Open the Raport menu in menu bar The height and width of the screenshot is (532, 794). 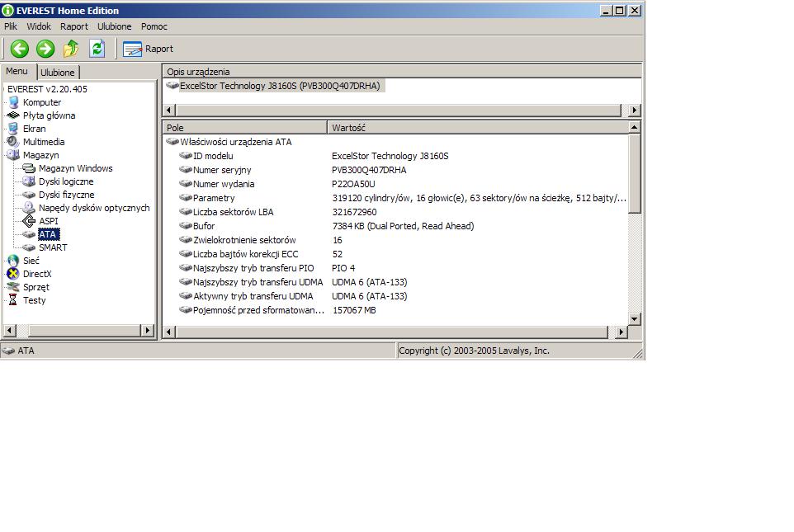click(x=74, y=26)
